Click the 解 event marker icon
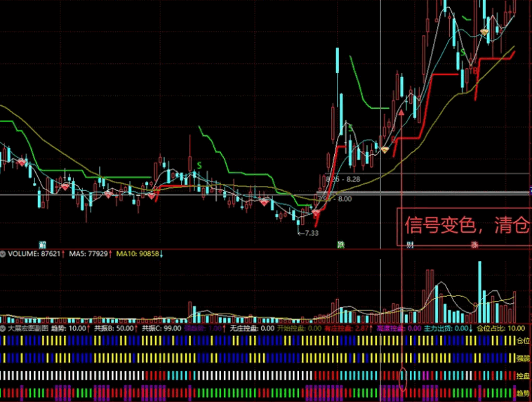This screenshot has height=402, width=532. point(42,245)
